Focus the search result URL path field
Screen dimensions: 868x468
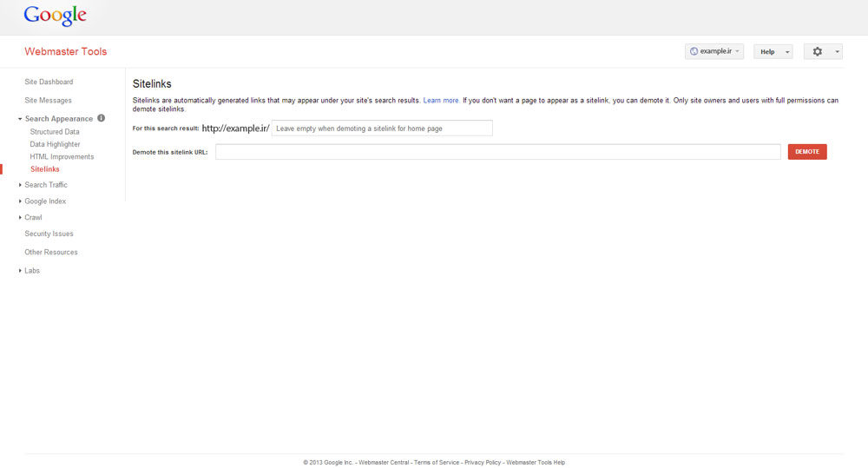pos(382,129)
